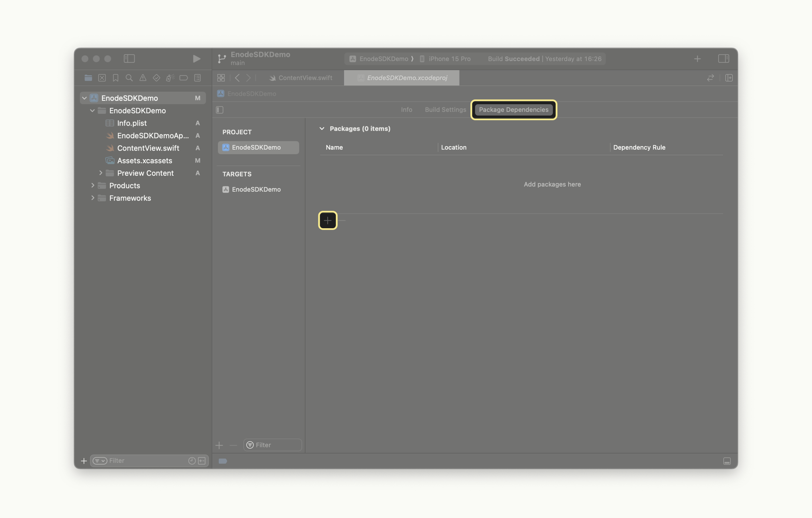Toggle the inspector panel on right

[x=723, y=59]
